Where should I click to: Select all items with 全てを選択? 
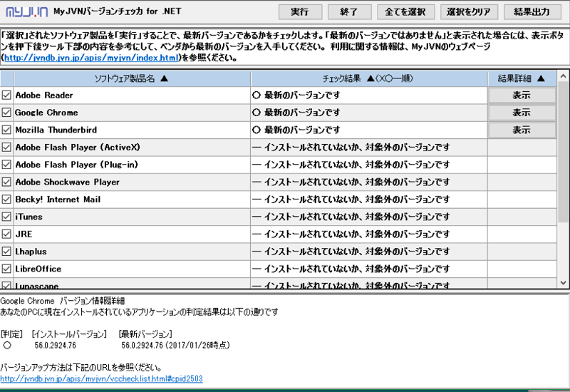405,12
